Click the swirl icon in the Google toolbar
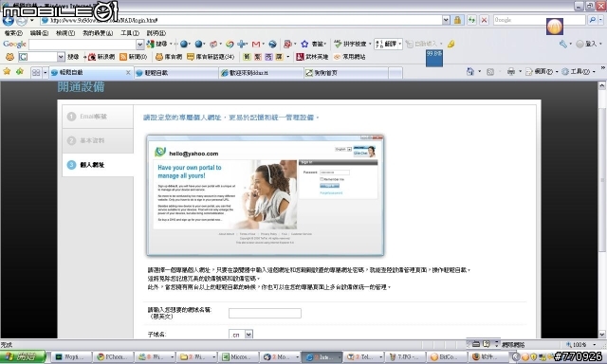 point(230,45)
